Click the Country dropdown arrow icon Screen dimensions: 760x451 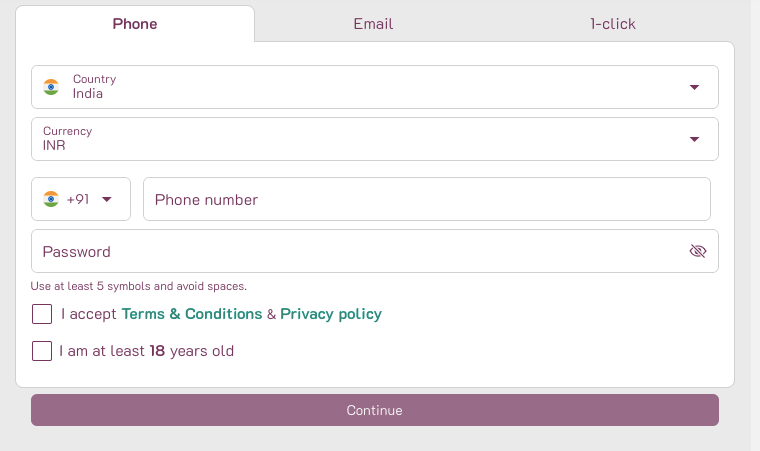tap(695, 87)
